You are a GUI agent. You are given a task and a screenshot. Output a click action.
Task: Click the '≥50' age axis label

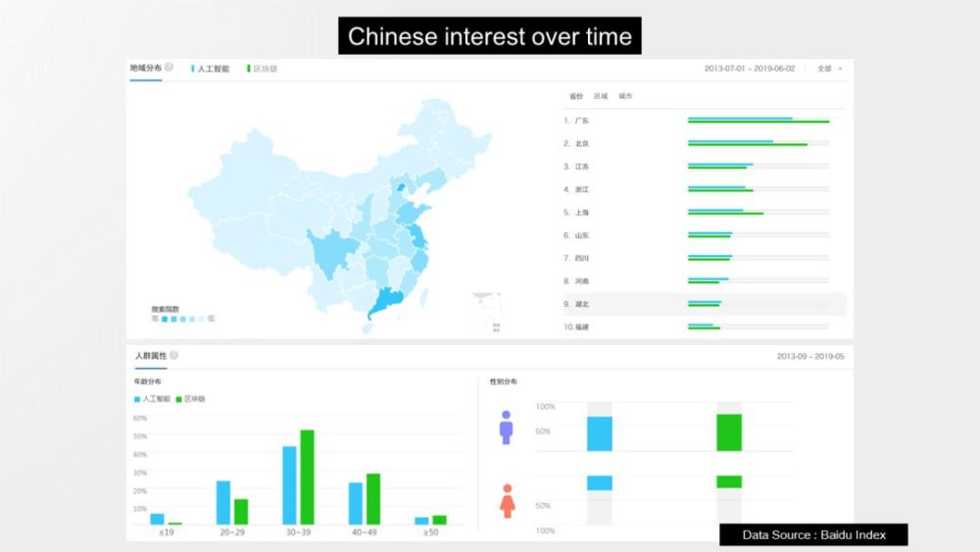(x=430, y=532)
